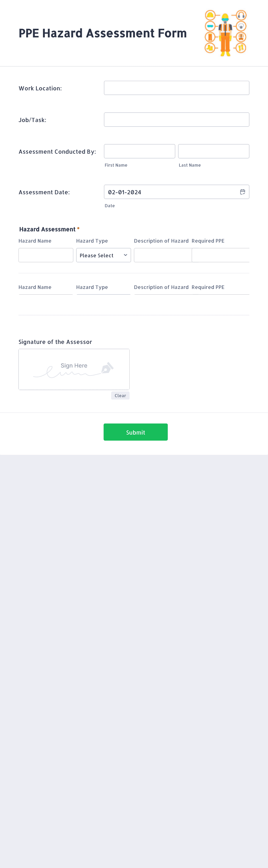Click the Work Location input field
The image size is (268, 868).
click(x=176, y=87)
